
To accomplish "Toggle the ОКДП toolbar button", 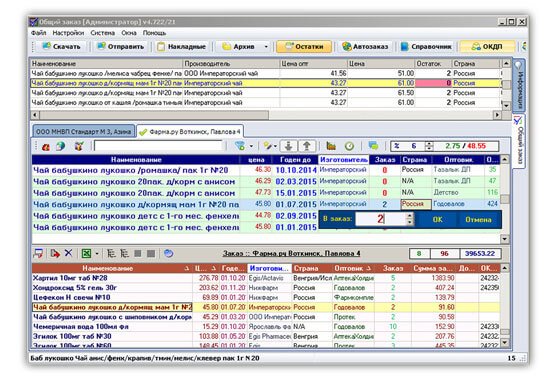I will pyautogui.click(x=487, y=46).
